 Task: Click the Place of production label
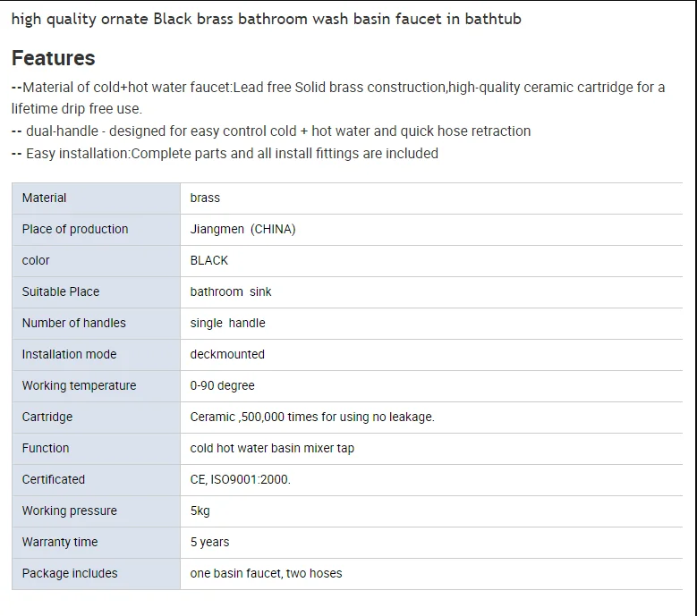coord(75,229)
